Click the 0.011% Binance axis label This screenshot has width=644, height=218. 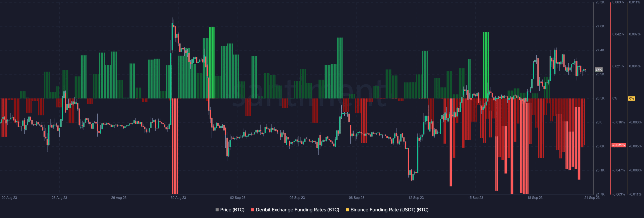[x=635, y=2]
